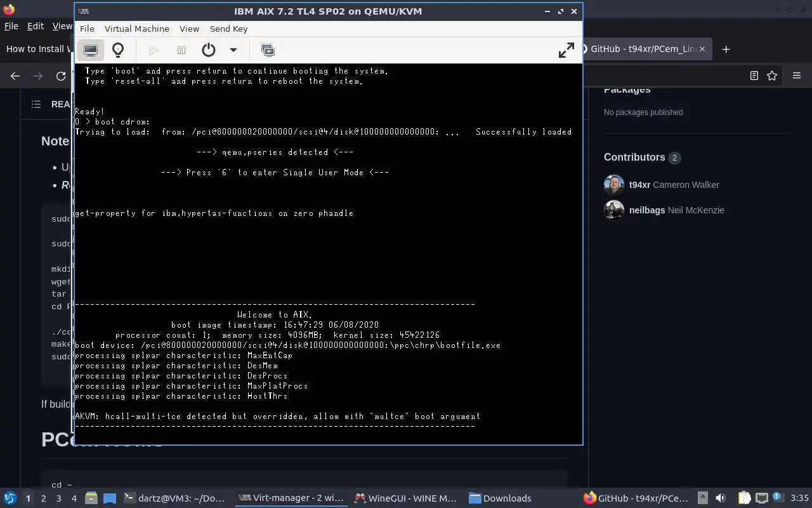Click inside the AIX VM console screen
The image size is (812, 508).
tap(328, 254)
